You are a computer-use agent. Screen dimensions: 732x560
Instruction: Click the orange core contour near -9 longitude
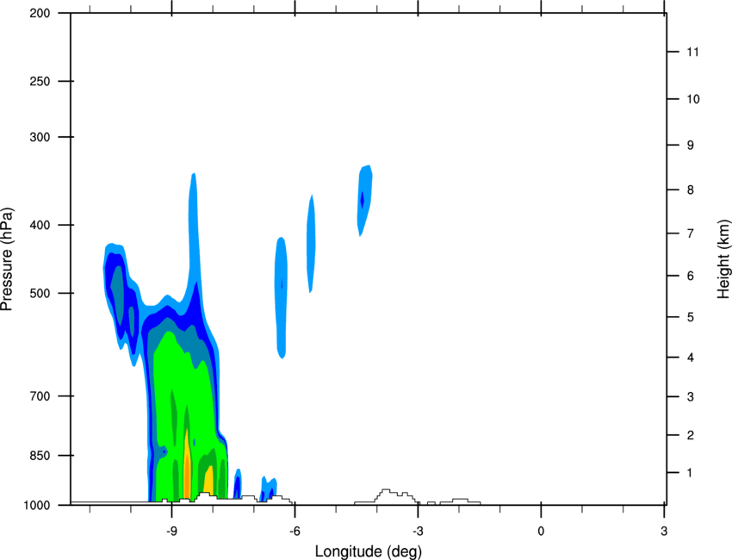pyautogui.click(x=187, y=476)
